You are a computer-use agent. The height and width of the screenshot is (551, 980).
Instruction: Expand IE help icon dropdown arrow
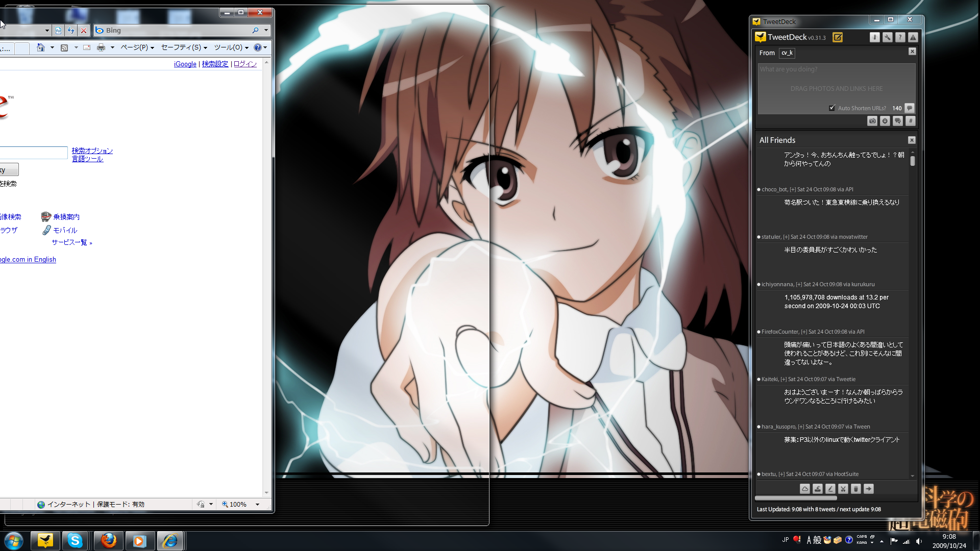pyautogui.click(x=265, y=47)
